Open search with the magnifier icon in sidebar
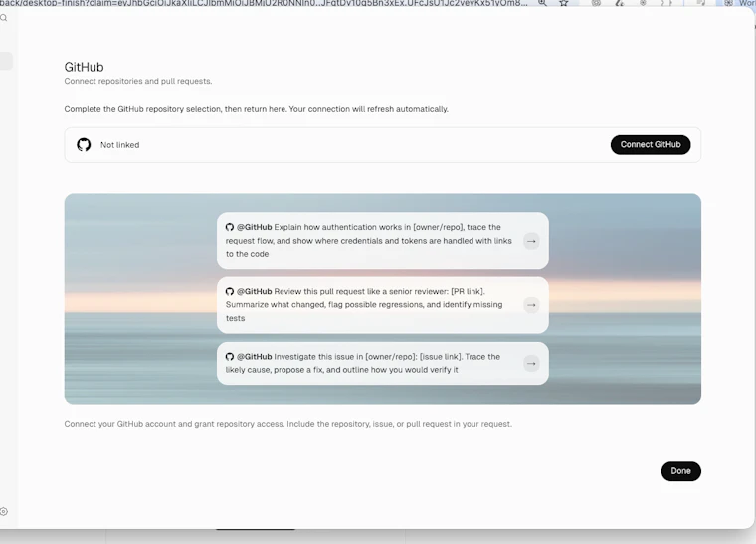756x544 pixels. (3, 18)
